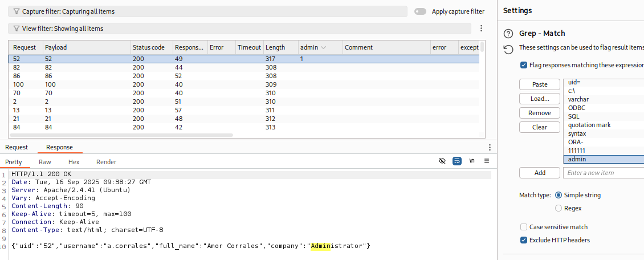This screenshot has width=644, height=260.
Task: Select the Regex match type
Action: 559,208
